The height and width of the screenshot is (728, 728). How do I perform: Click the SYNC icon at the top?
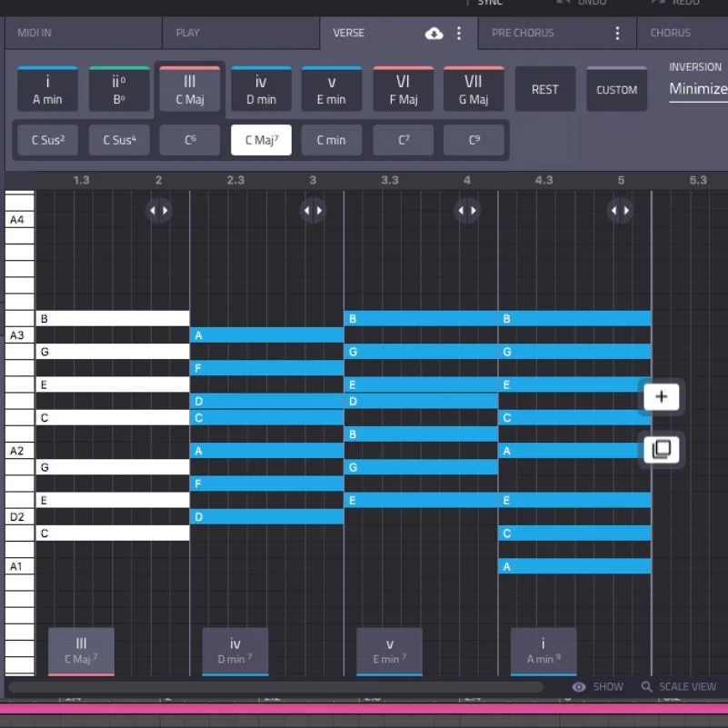pyautogui.click(x=469, y=4)
